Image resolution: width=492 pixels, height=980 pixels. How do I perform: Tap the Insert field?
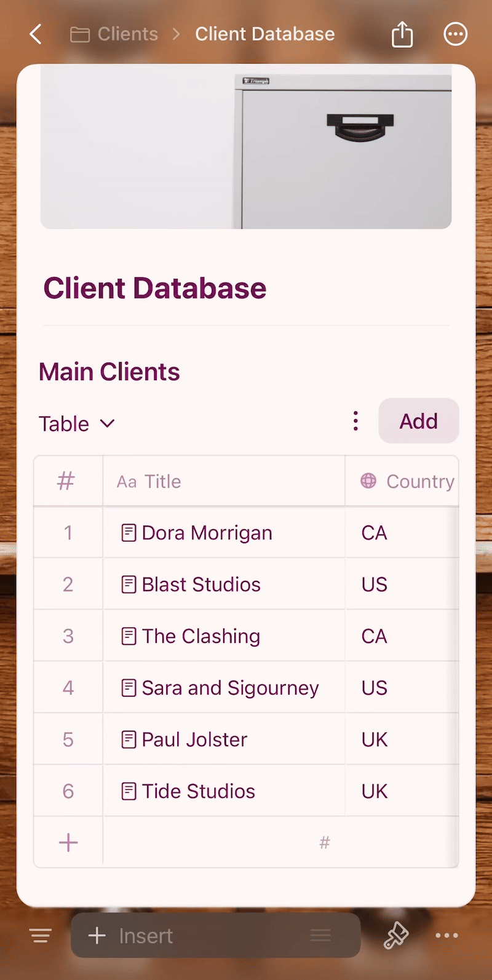pyautogui.click(x=215, y=936)
